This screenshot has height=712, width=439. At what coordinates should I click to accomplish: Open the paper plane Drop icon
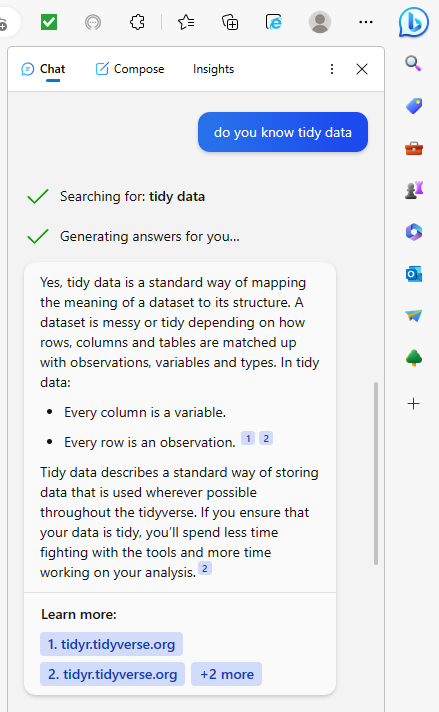[414, 316]
